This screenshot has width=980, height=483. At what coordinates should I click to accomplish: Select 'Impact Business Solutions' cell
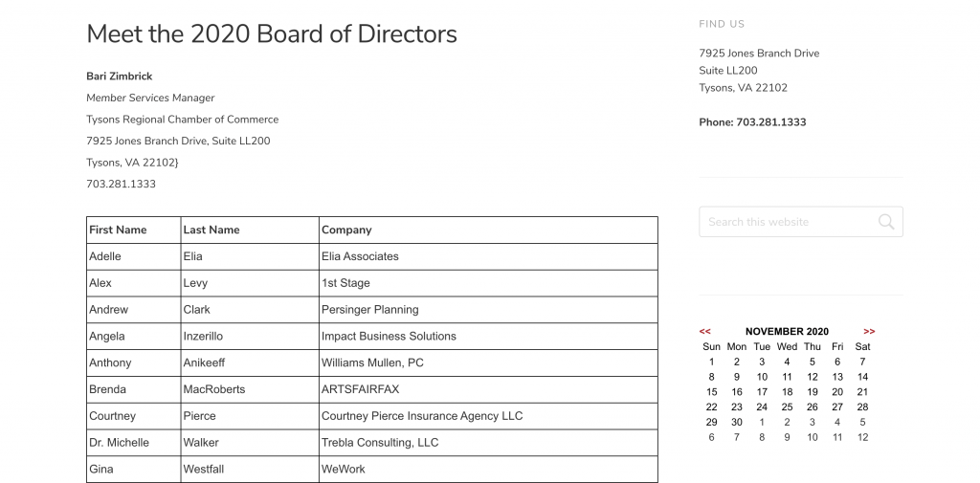[x=488, y=336]
